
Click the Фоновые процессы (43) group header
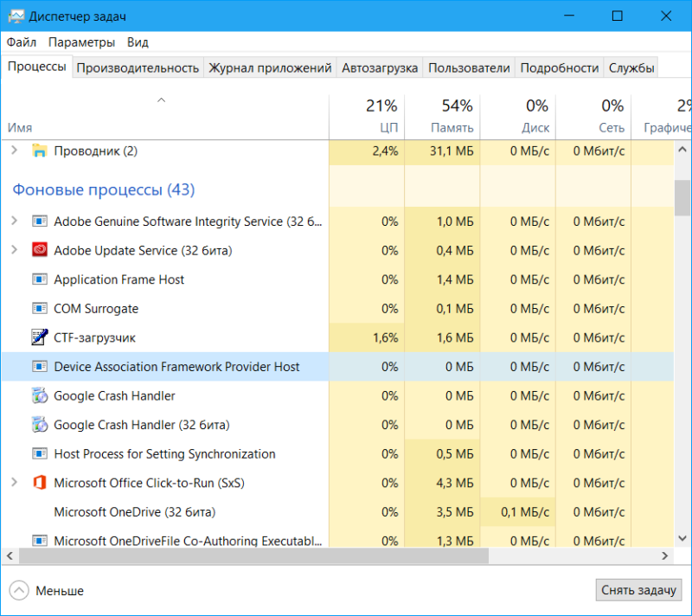[104, 189]
